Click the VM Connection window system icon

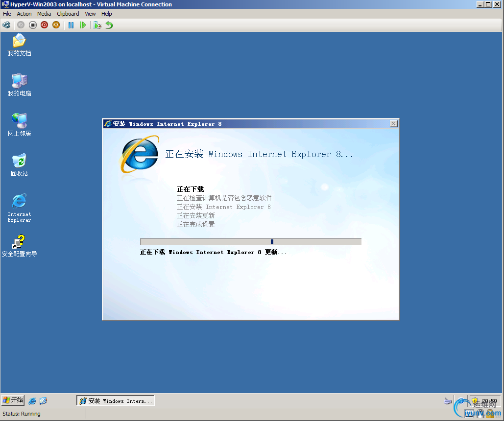pyautogui.click(x=5, y=4)
